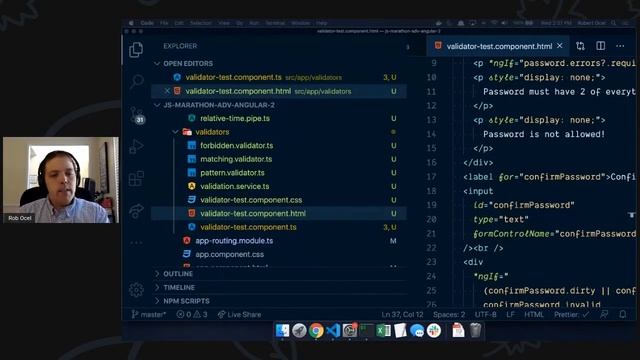This screenshot has height=360, width=640.
Task: Split the editor to the right
Action: (x=600, y=46)
